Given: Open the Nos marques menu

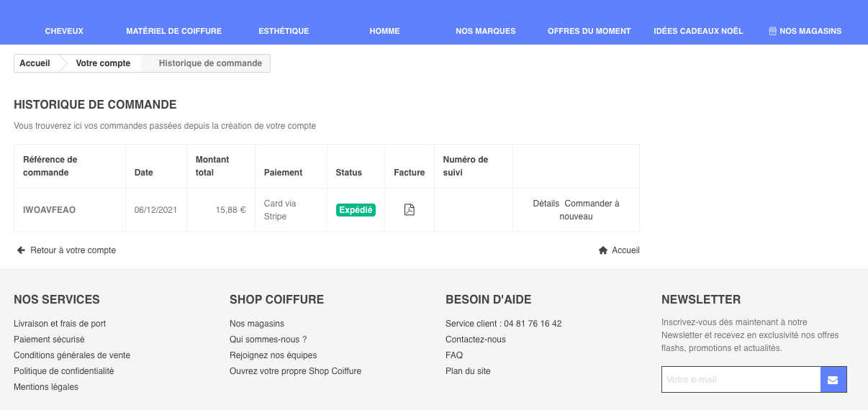Looking at the screenshot, I should pos(486,31).
